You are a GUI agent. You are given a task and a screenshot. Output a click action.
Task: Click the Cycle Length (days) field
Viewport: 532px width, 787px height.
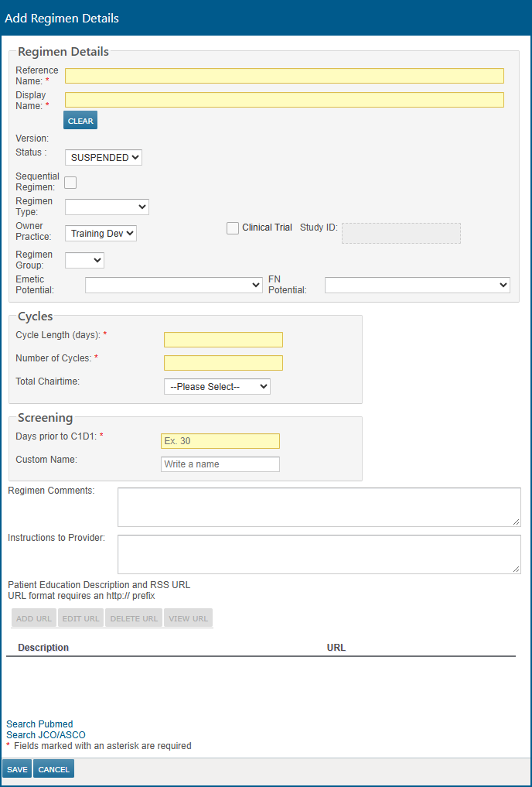pos(223,340)
